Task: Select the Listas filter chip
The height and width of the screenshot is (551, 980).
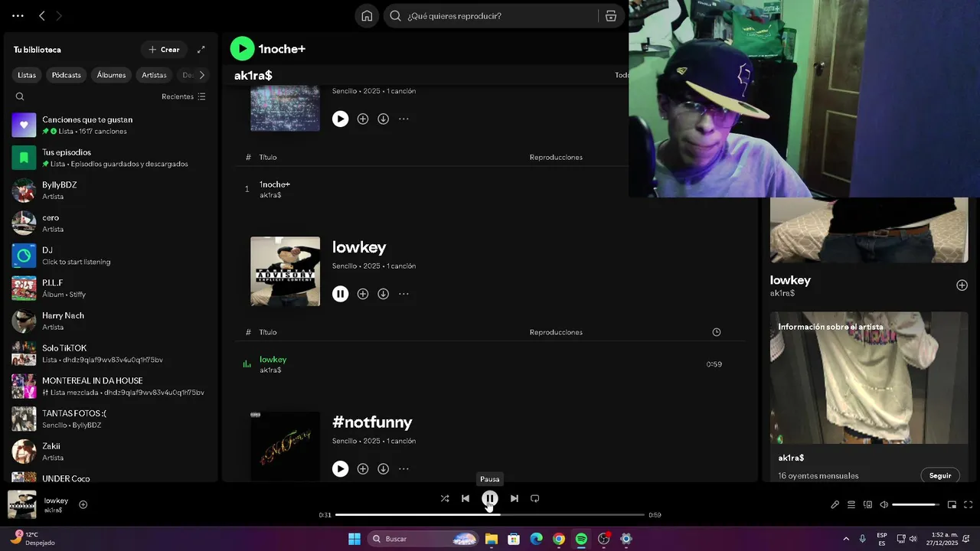Action: (x=27, y=75)
